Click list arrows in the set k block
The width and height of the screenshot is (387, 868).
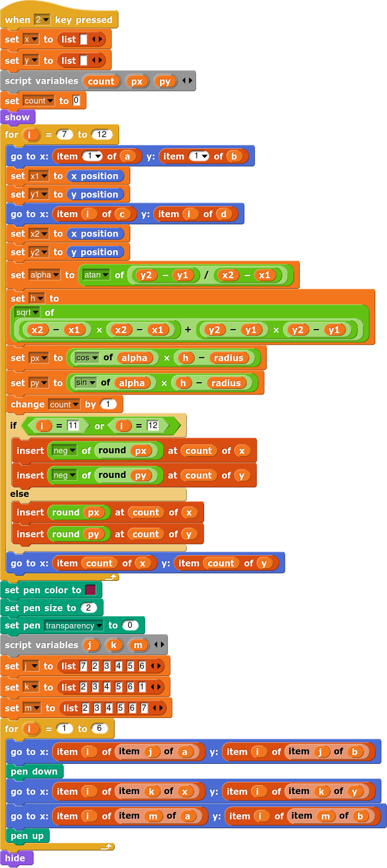[157, 687]
